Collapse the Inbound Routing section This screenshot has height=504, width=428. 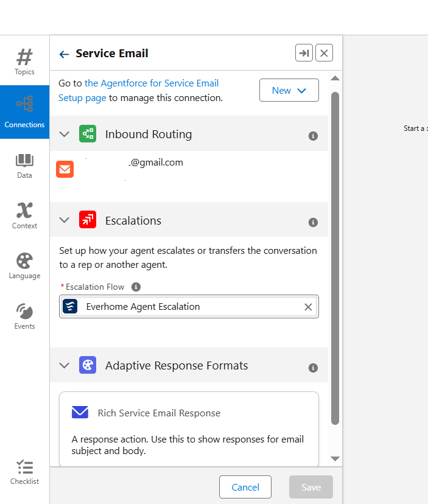(65, 135)
